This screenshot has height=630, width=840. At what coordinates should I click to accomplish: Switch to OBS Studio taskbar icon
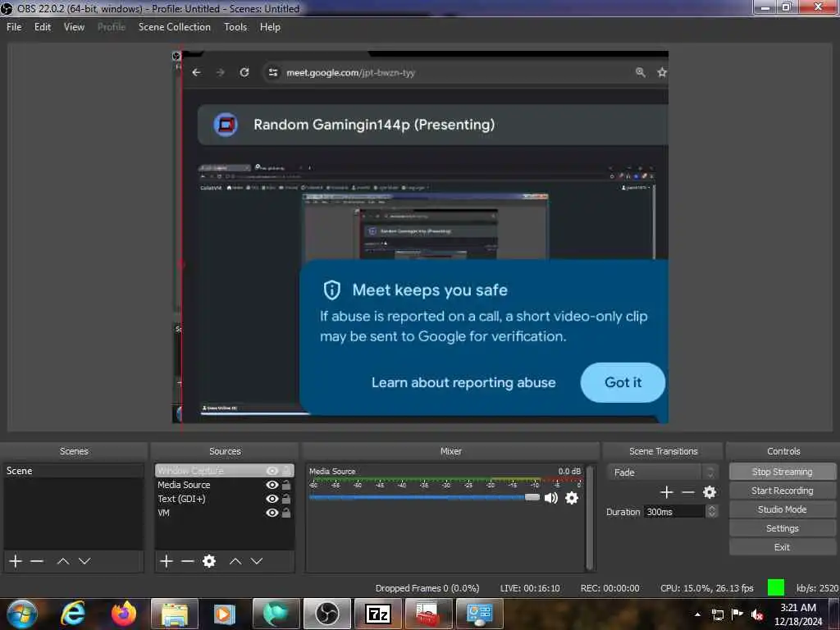[326, 614]
